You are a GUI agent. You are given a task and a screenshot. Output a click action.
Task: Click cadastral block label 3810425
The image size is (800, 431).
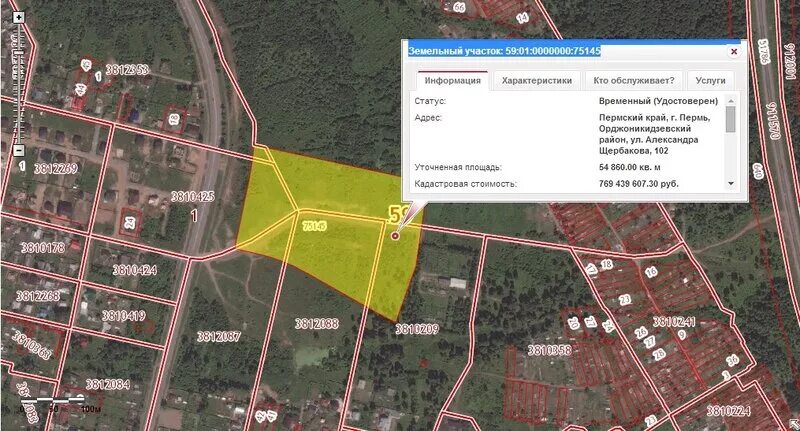point(192,196)
